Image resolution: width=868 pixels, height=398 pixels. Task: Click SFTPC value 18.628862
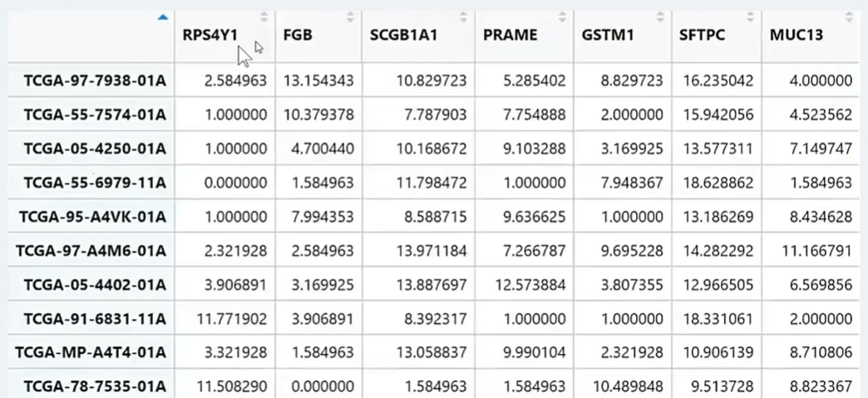click(x=718, y=183)
